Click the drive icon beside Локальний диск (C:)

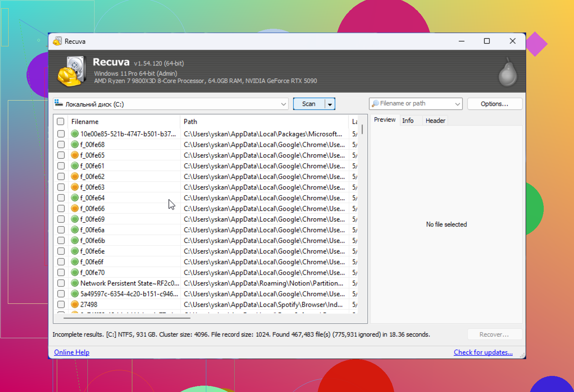[x=58, y=104]
